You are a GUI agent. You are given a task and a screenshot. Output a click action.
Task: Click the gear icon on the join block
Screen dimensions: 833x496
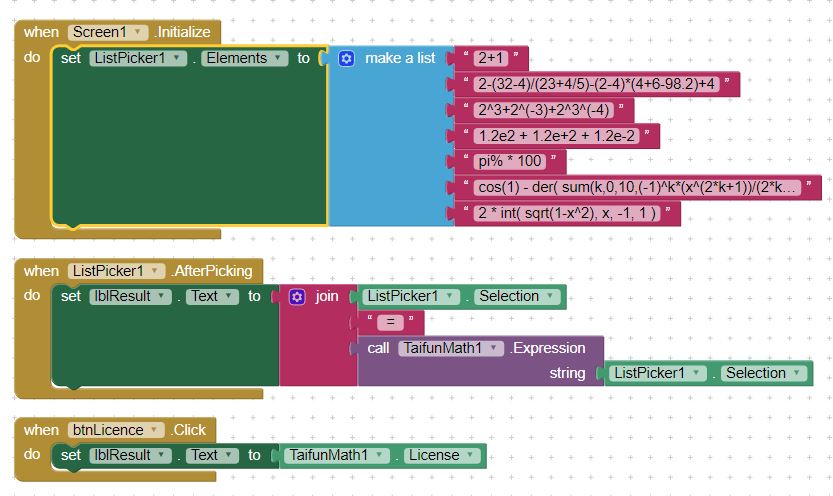[297, 297]
